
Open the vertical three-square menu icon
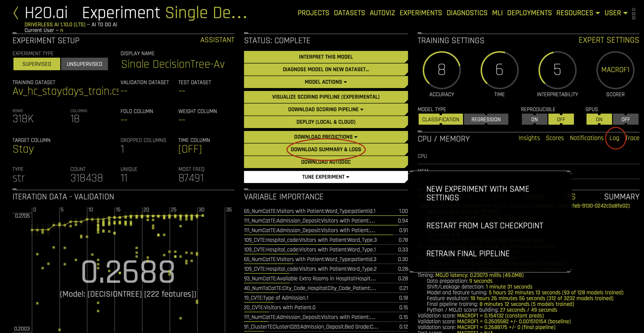point(633,14)
